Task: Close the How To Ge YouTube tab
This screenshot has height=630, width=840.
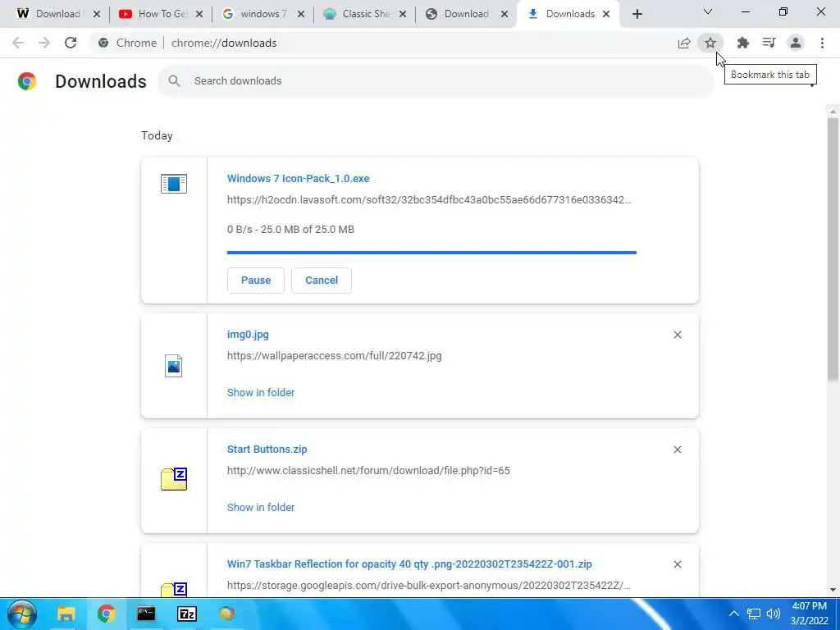Action: point(199,15)
